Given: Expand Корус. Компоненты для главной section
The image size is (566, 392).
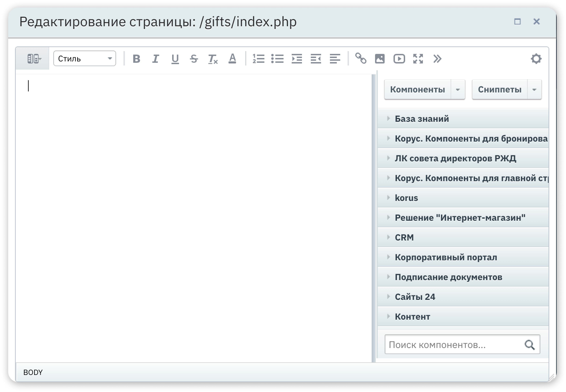Looking at the screenshot, I should (463, 178).
